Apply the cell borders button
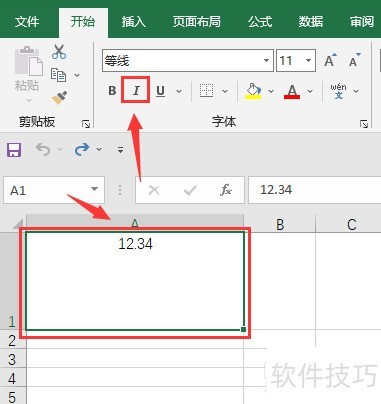381x404 pixels. click(x=206, y=91)
